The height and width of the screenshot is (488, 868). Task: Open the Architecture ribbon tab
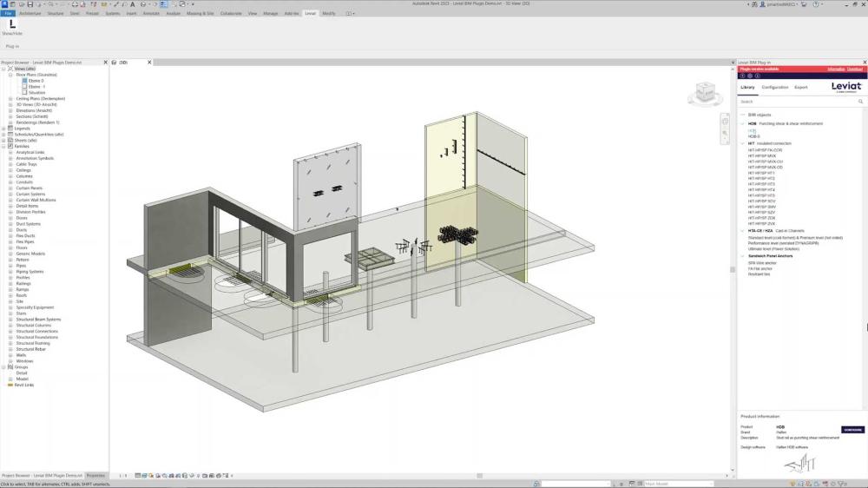[x=30, y=14]
